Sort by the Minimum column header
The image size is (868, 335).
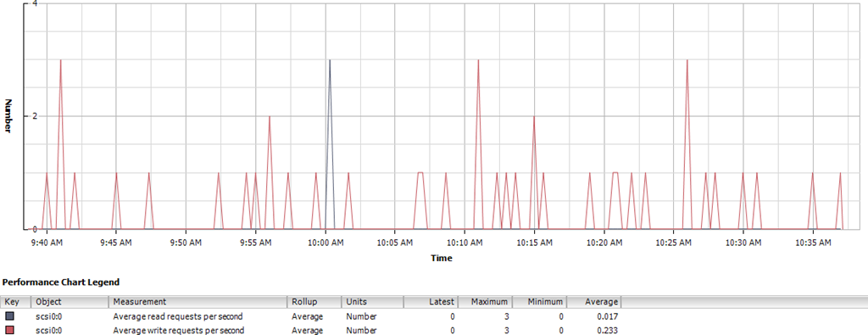click(539, 302)
